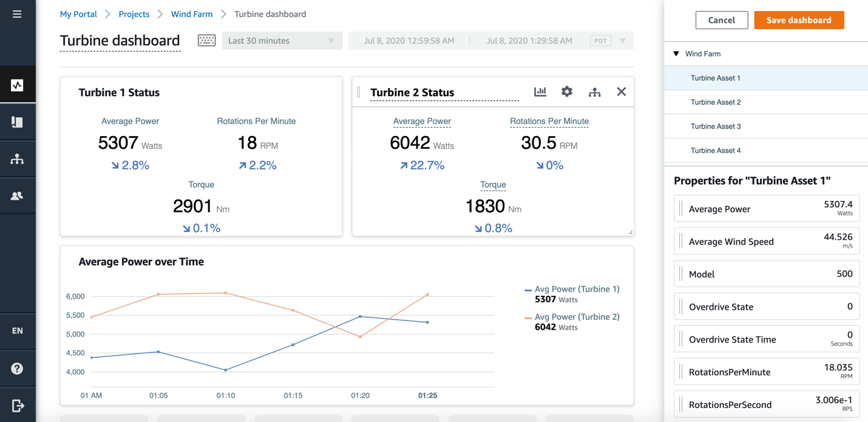Click the resize handle on Turbine 2 Status widget
The width and height of the screenshot is (868, 422).
click(x=629, y=231)
